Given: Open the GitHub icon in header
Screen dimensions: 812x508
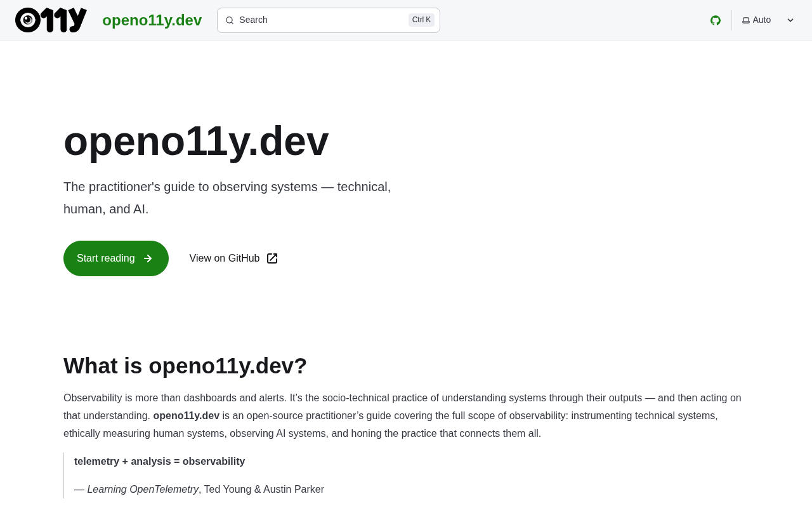Looking at the screenshot, I should (716, 20).
